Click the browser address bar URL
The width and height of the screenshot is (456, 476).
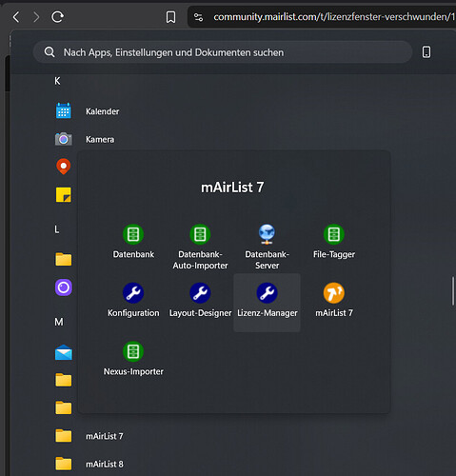334,17
